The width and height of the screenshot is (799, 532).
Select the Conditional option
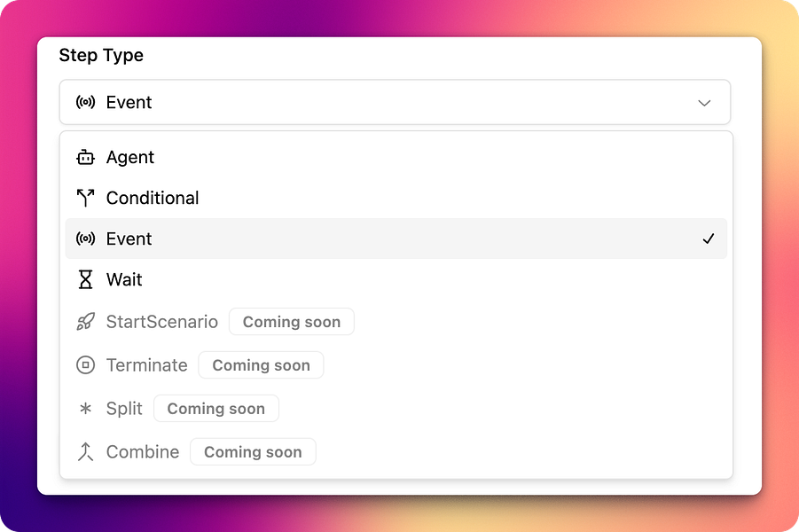coord(396,199)
